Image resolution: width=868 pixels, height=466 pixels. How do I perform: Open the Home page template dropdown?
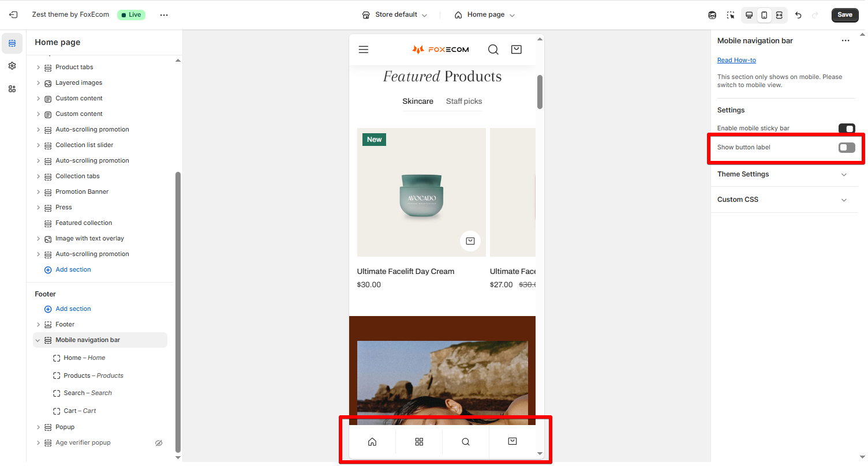pos(484,15)
